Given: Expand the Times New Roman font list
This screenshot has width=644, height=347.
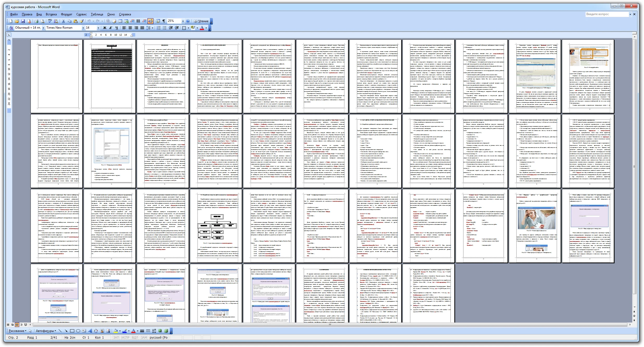Looking at the screenshot, I should 83,28.
